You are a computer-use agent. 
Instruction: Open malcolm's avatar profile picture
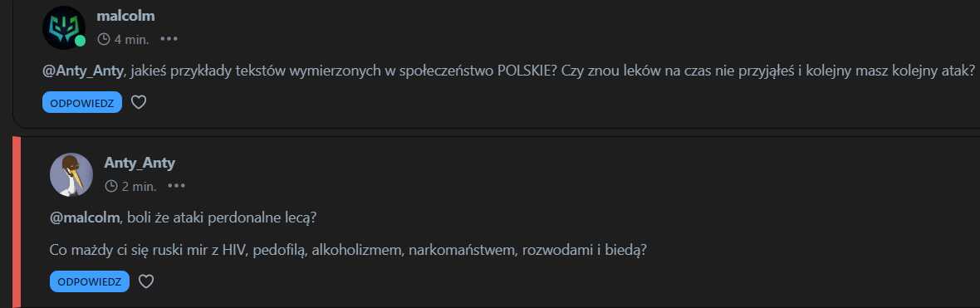64,27
